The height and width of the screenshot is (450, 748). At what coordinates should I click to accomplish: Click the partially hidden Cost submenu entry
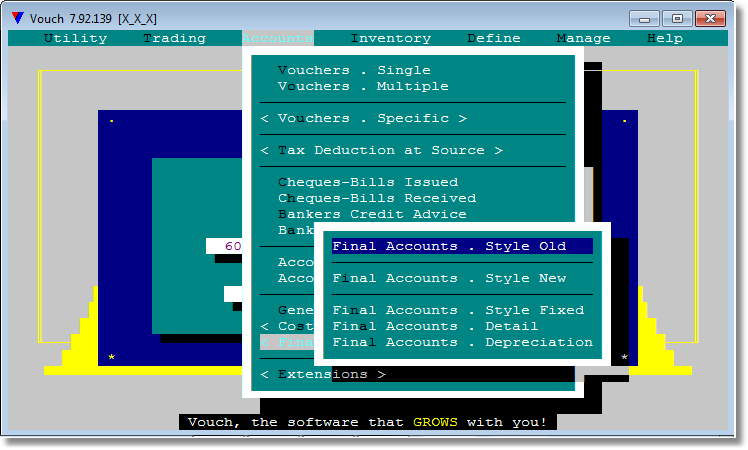[x=287, y=326]
